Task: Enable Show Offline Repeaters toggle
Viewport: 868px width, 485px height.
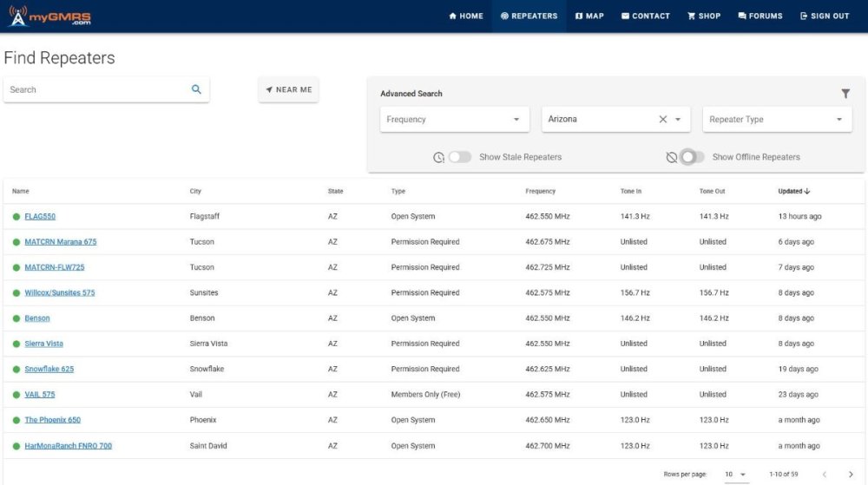Action: [692, 157]
